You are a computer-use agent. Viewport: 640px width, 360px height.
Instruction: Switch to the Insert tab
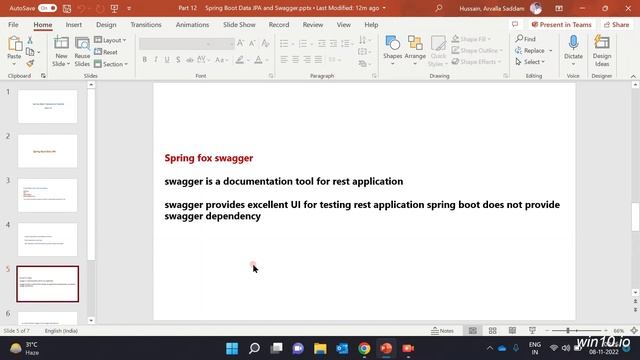coord(73,25)
